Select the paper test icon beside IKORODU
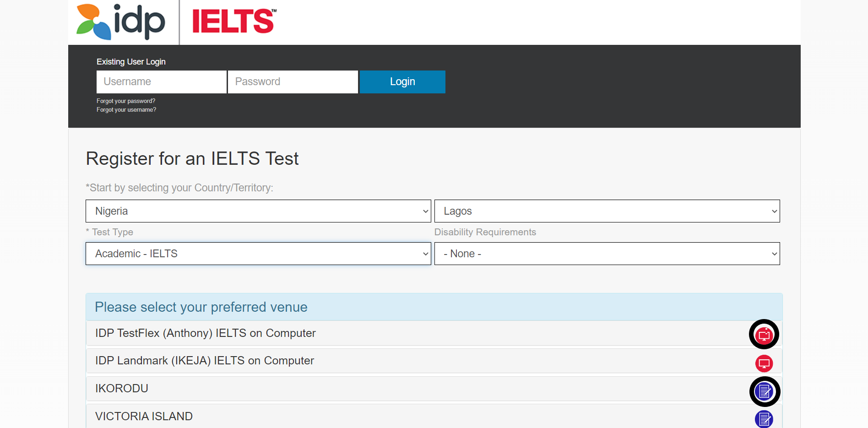This screenshot has width=868, height=428. click(765, 391)
